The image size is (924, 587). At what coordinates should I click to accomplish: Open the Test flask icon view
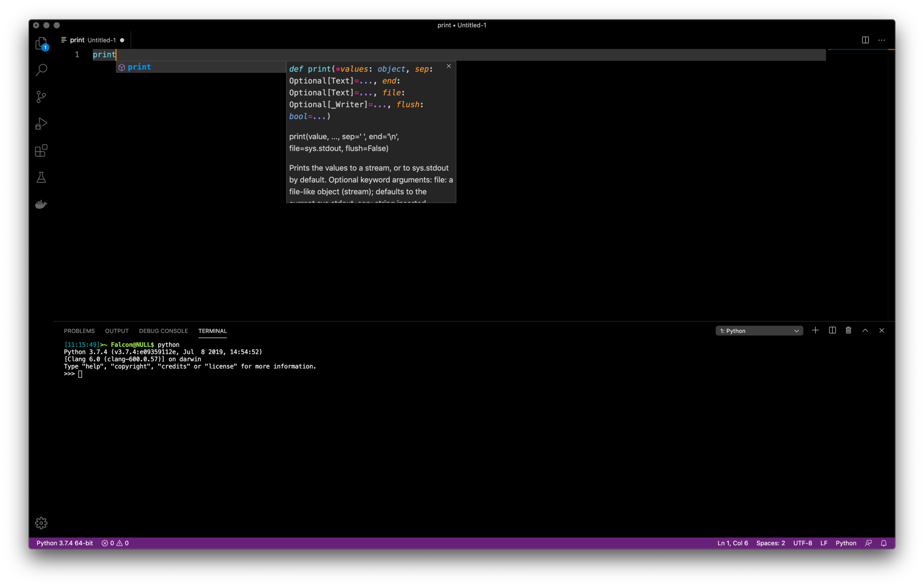coord(41,177)
